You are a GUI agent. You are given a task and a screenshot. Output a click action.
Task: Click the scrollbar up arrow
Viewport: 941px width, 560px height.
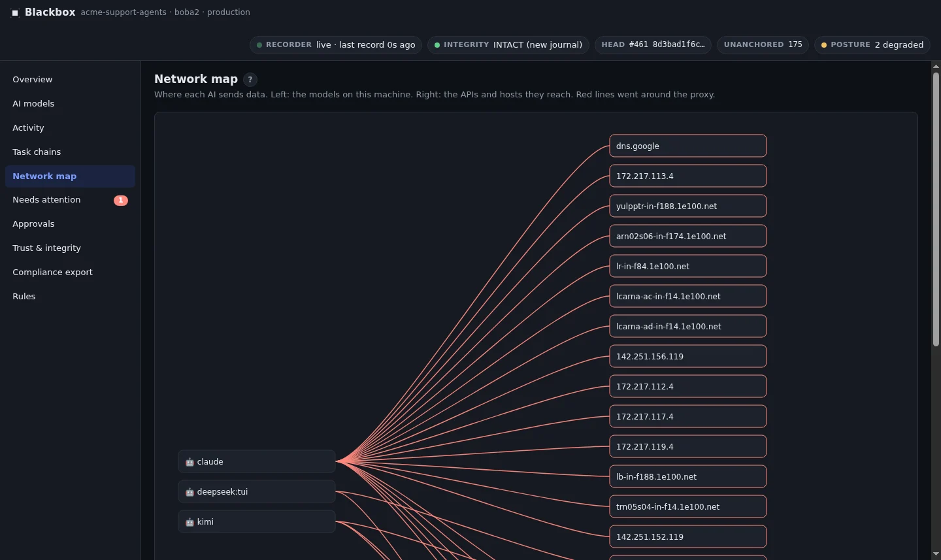click(x=936, y=66)
